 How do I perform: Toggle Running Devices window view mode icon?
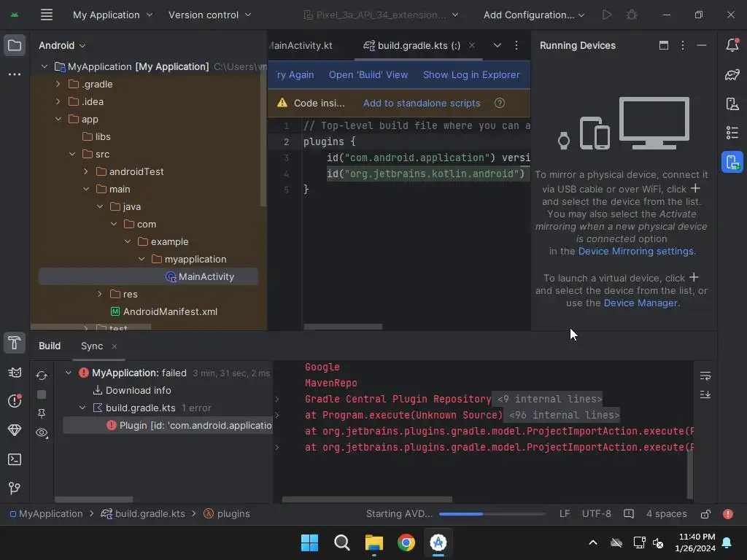[664, 45]
